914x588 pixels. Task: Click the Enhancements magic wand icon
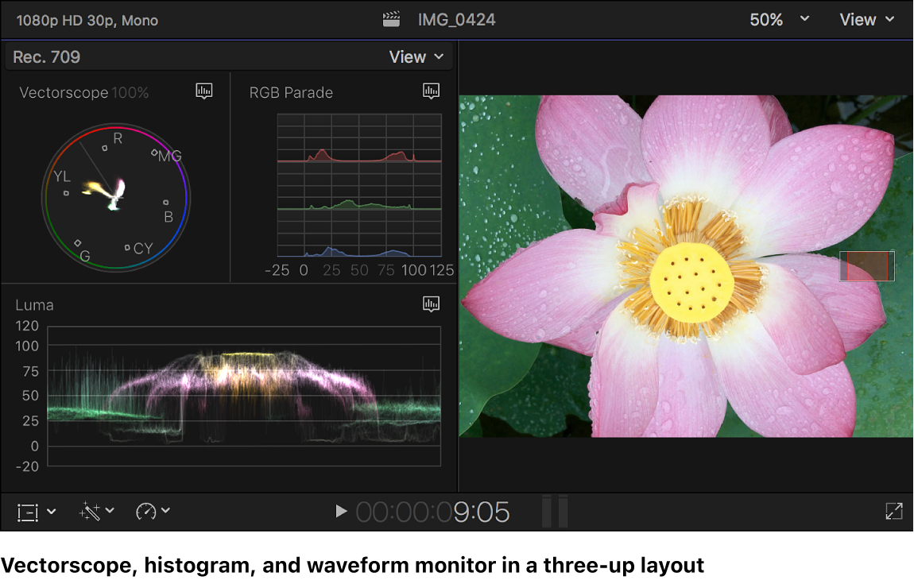(89, 512)
